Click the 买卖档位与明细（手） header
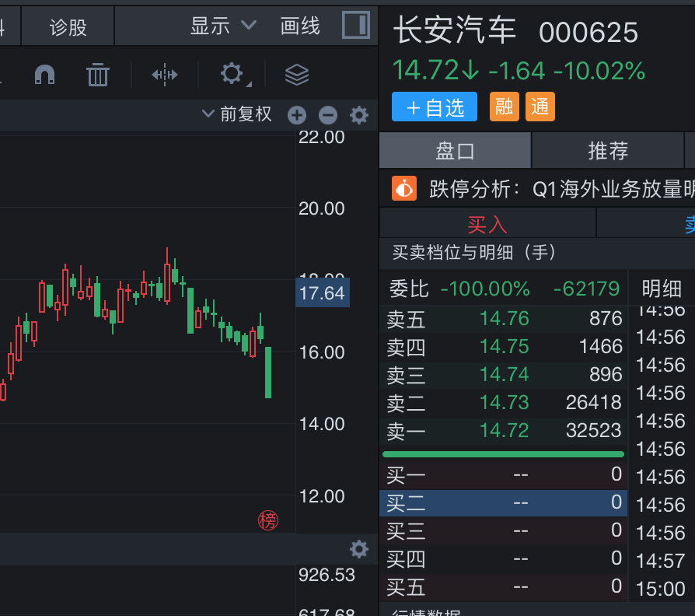The width and height of the screenshot is (695, 616). [x=473, y=253]
